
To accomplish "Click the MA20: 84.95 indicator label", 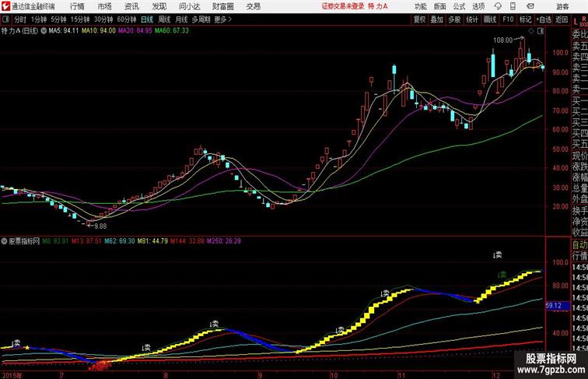I will tap(135, 31).
